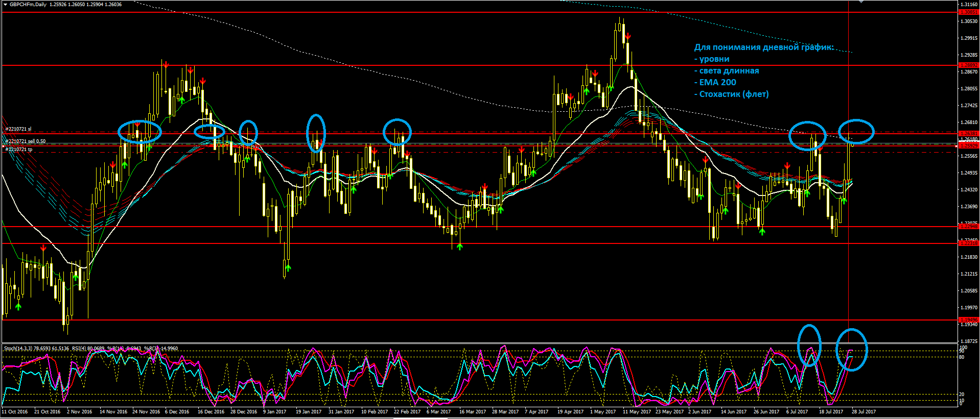Viewport: 980px width, 419px height.
Task: Click the 28 Jul 2017 date label
Action: point(864,411)
